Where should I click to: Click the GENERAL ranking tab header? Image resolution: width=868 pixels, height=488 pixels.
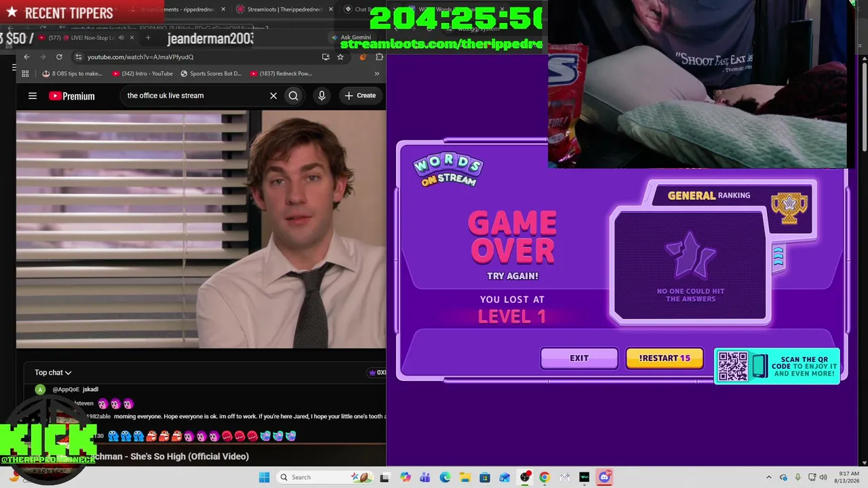click(709, 195)
